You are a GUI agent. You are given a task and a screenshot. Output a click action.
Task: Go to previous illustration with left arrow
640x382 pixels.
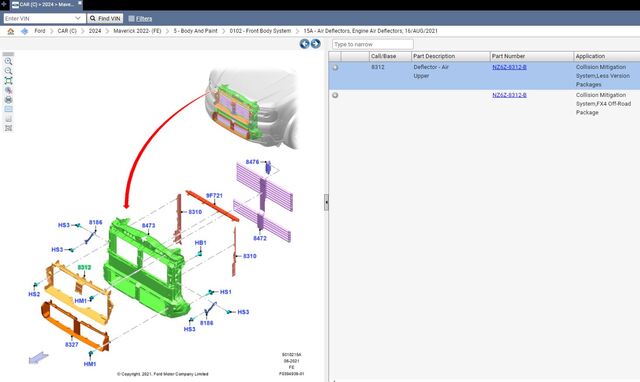pyautogui.click(x=304, y=44)
